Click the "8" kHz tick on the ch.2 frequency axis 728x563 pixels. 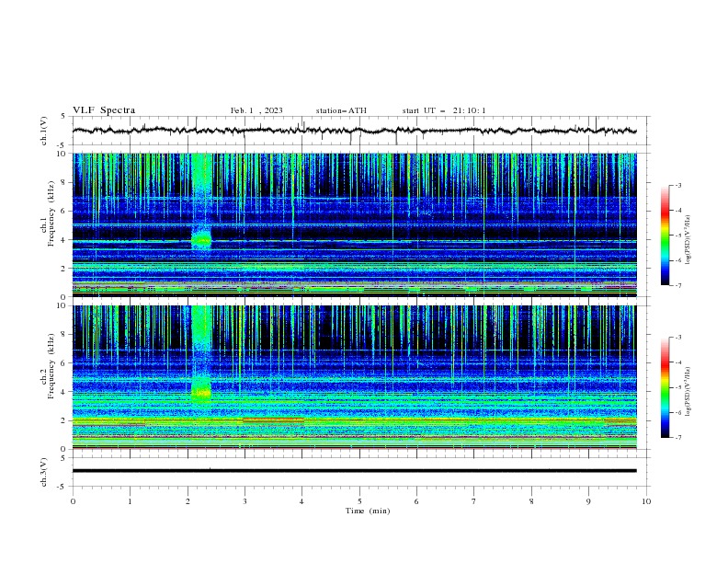point(63,335)
